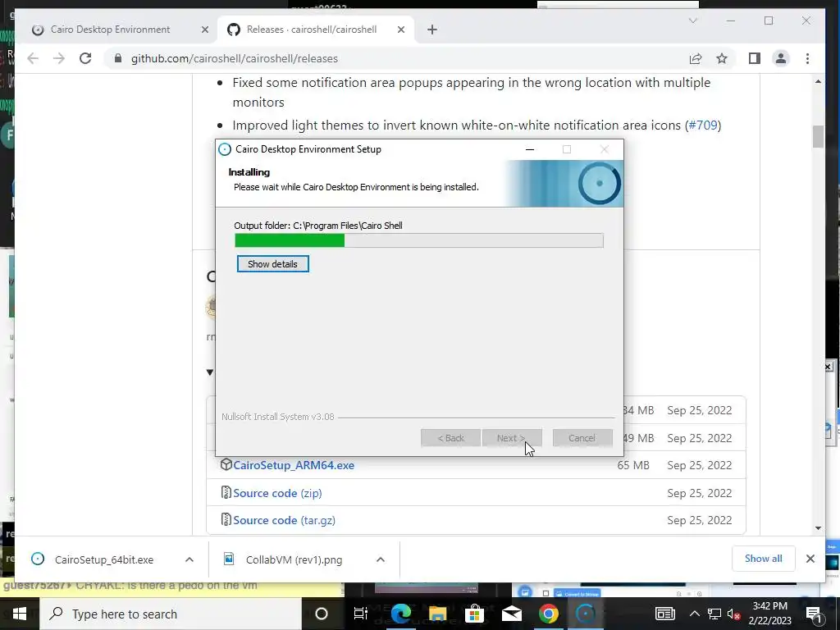Click the taskbar search box

tap(171, 614)
